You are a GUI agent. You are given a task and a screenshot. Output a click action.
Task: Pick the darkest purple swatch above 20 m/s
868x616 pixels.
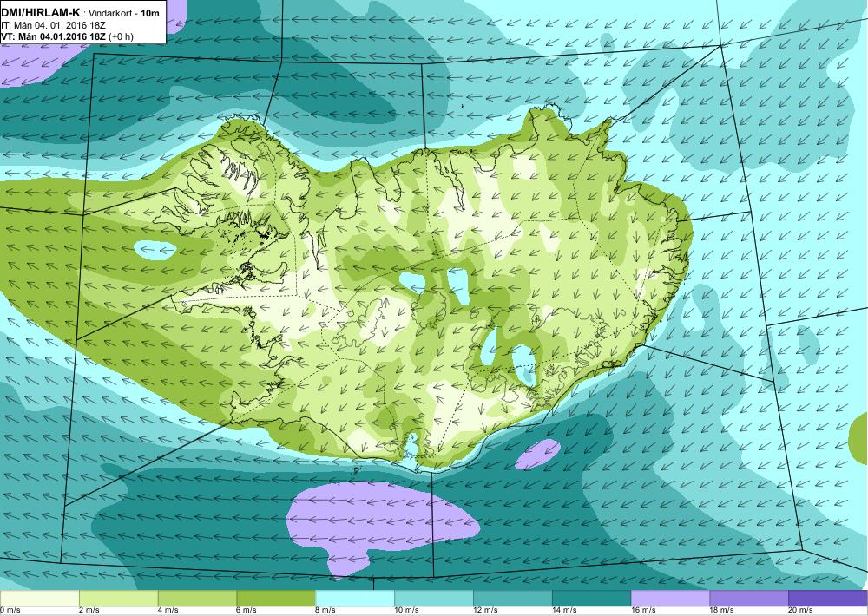(x=828, y=599)
